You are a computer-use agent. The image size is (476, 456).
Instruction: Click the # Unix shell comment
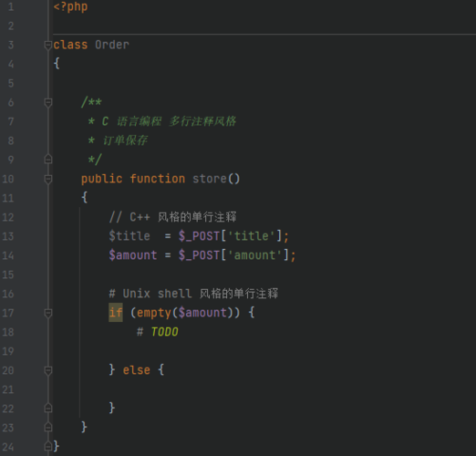(x=193, y=294)
